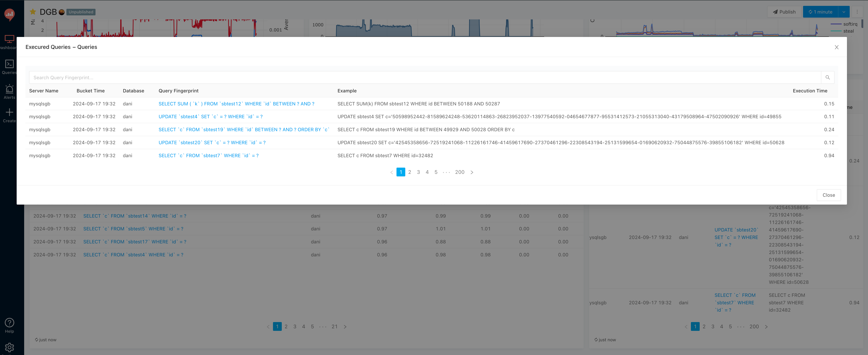
Task: Expand the refresh interval dropdown arrow
Action: [x=843, y=12]
